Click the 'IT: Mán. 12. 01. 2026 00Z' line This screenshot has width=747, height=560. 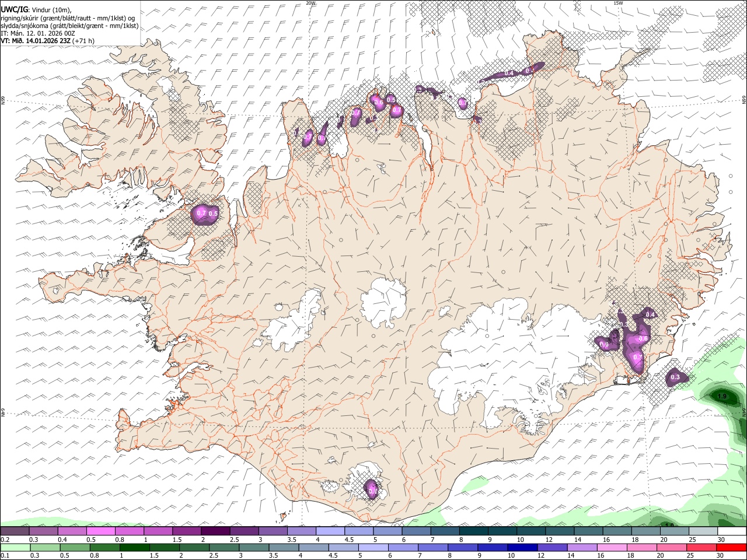pyautogui.click(x=38, y=33)
